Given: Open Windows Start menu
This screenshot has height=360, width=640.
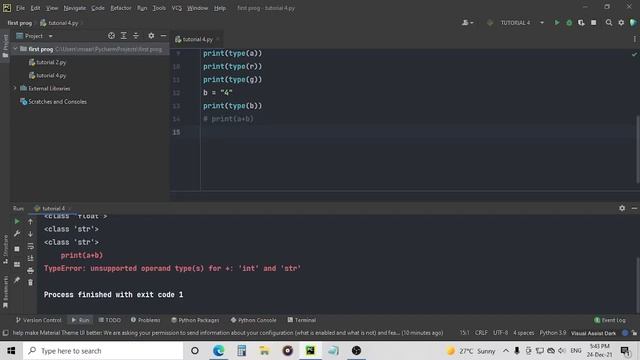Looking at the screenshot, I should pos(11,351).
